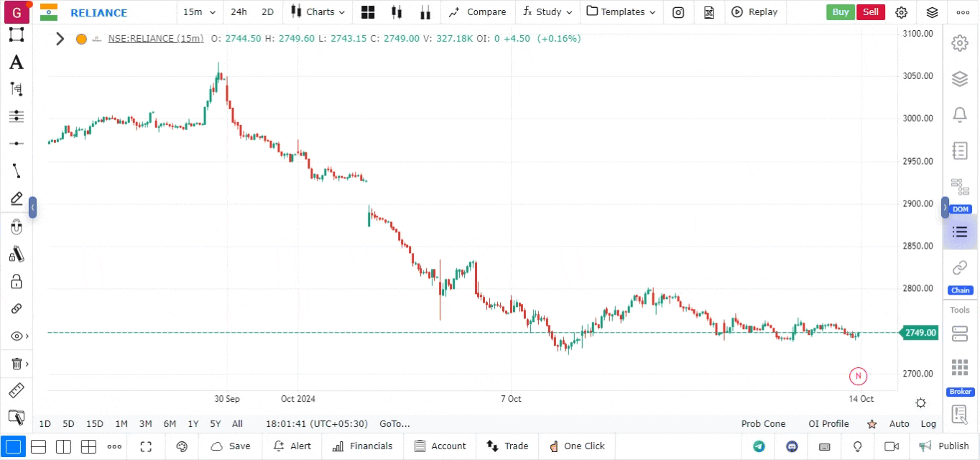Toggle Log scale on price axis
The height and width of the screenshot is (460, 980).
point(928,424)
